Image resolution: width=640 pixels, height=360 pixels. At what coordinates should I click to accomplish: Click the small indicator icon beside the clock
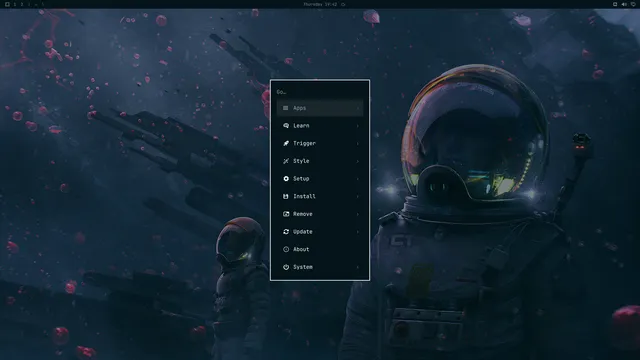point(343,4)
